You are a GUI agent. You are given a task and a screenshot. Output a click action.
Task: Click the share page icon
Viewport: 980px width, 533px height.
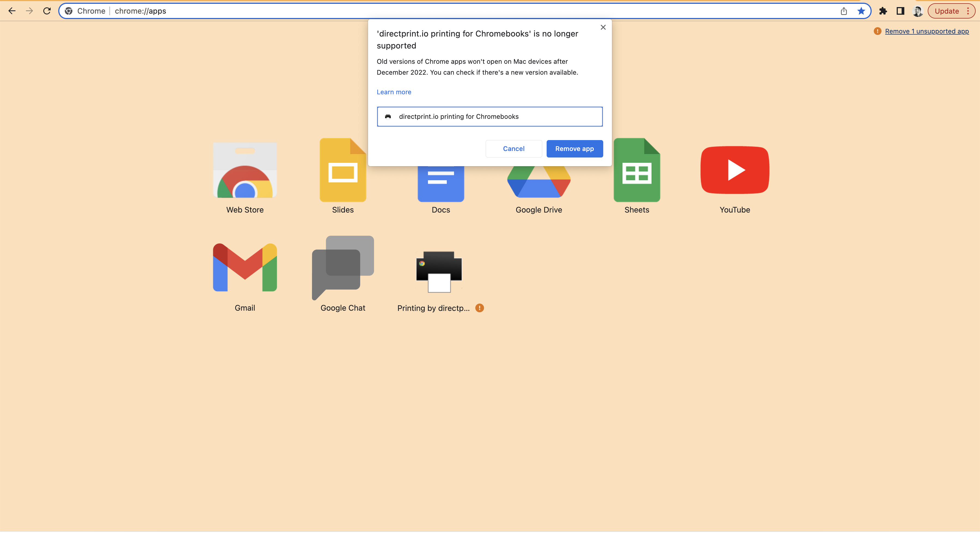[843, 11]
